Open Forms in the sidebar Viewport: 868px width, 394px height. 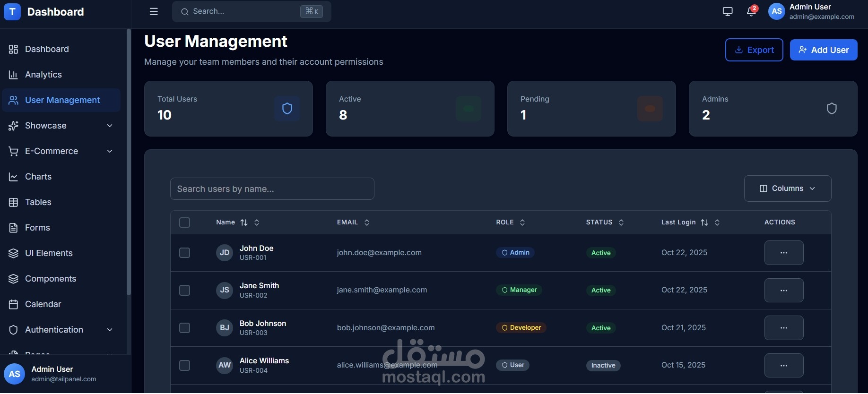click(61, 228)
